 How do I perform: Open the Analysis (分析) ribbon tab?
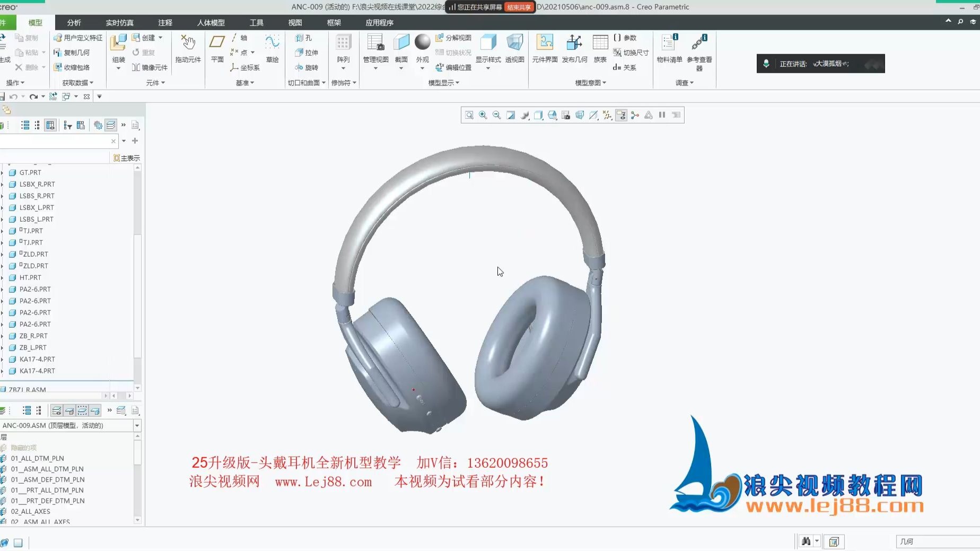click(x=74, y=23)
